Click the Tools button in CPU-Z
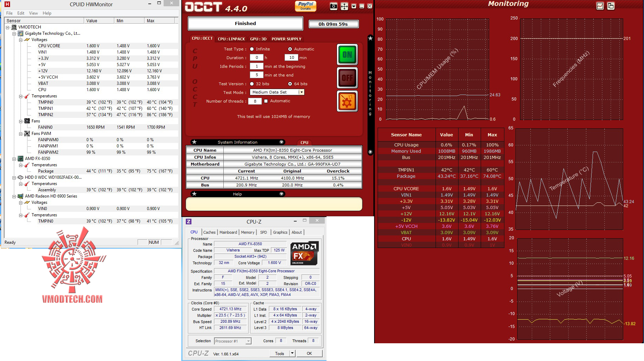644x361 pixels. click(280, 354)
